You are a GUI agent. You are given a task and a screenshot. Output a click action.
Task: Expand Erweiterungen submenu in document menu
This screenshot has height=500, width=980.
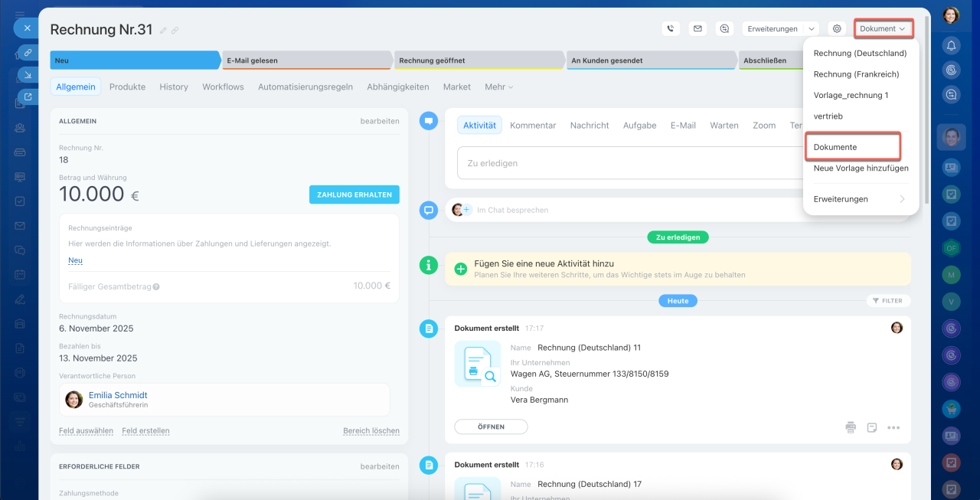click(x=902, y=199)
